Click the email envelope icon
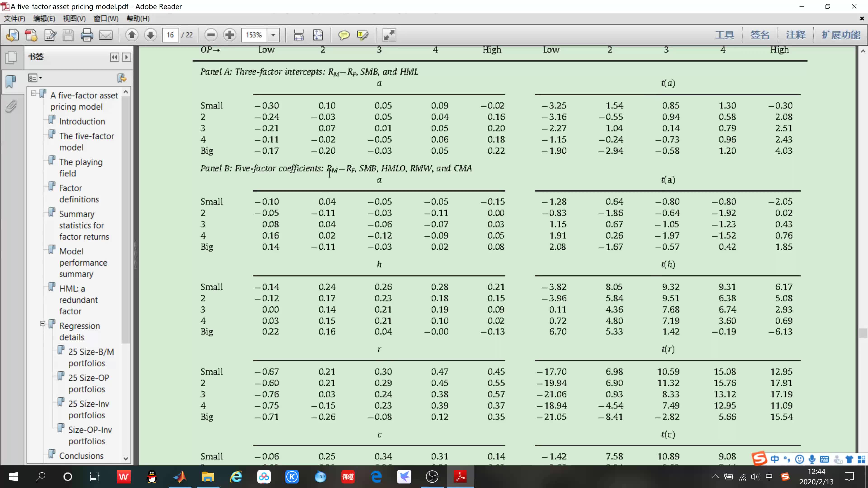 (x=106, y=35)
